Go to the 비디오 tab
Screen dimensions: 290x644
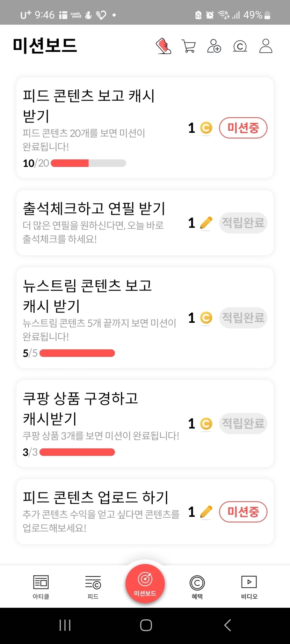click(x=249, y=587)
